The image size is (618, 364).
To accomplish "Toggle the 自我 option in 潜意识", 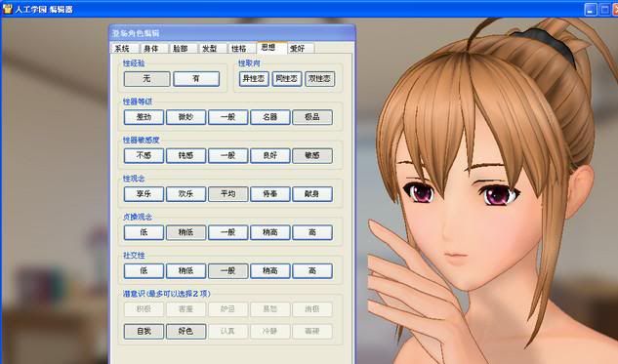I will click(144, 331).
